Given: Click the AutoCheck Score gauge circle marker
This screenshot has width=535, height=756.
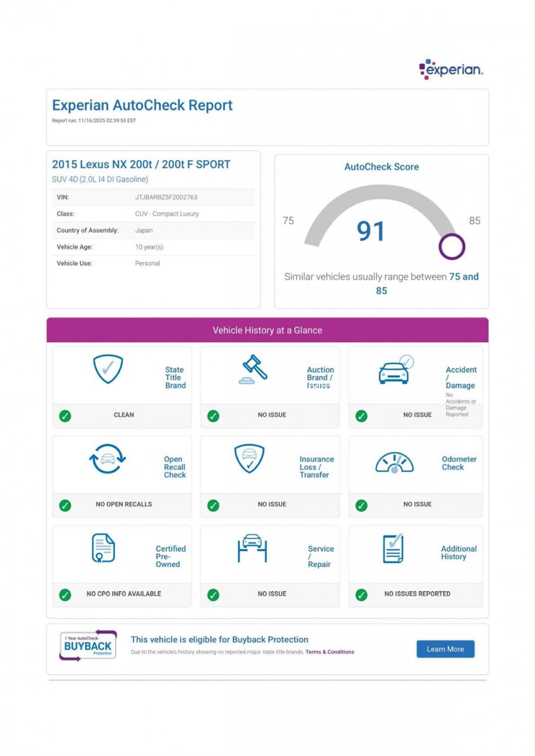Looking at the screenshot, I should click(451, 247).
